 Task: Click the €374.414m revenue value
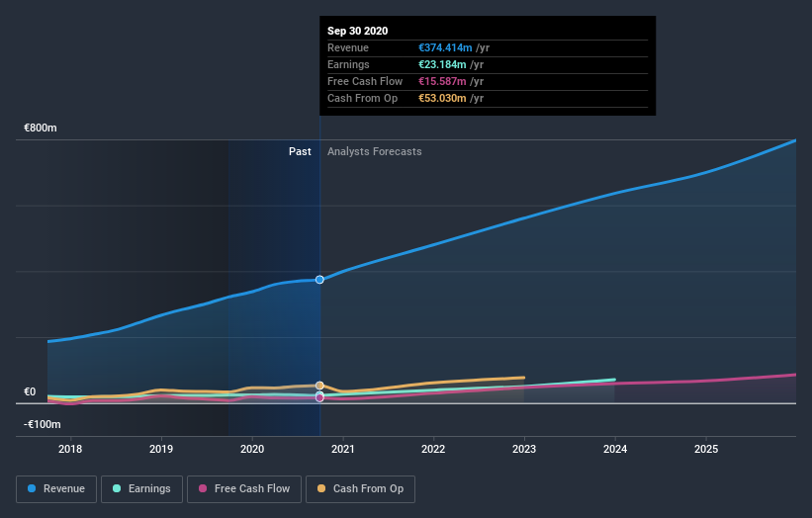[x=445, y=47]
